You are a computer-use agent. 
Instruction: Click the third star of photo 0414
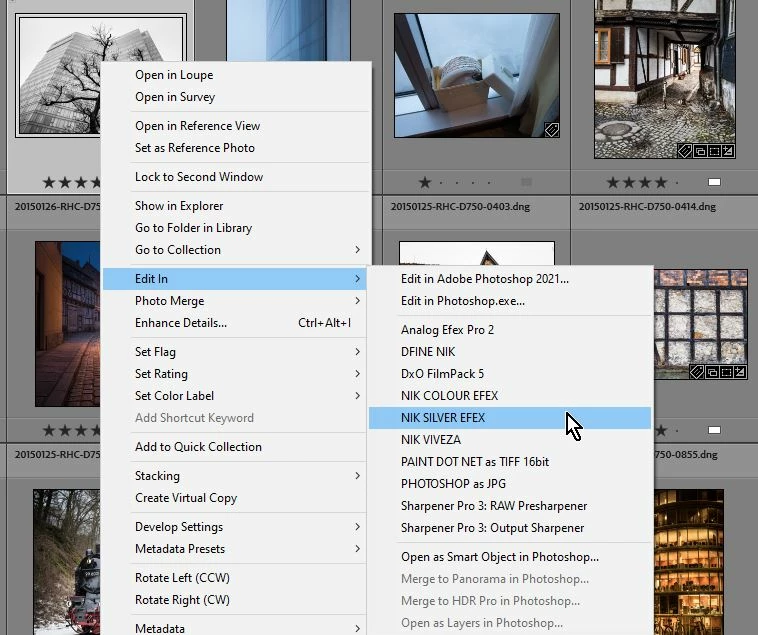coord(645,182)
